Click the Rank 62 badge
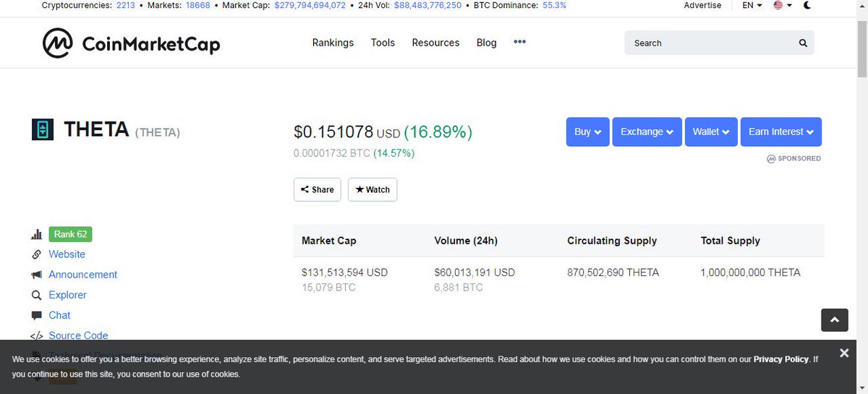 point(70,234)
